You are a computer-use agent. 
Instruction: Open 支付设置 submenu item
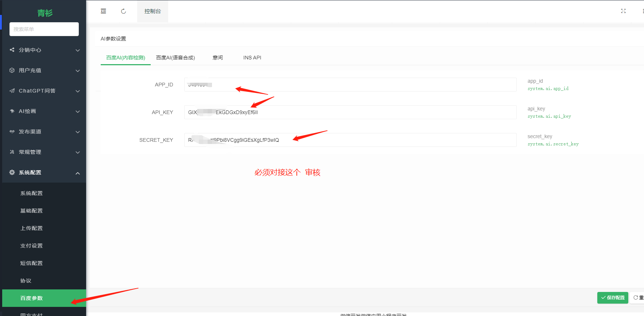[x=44, y=246]
